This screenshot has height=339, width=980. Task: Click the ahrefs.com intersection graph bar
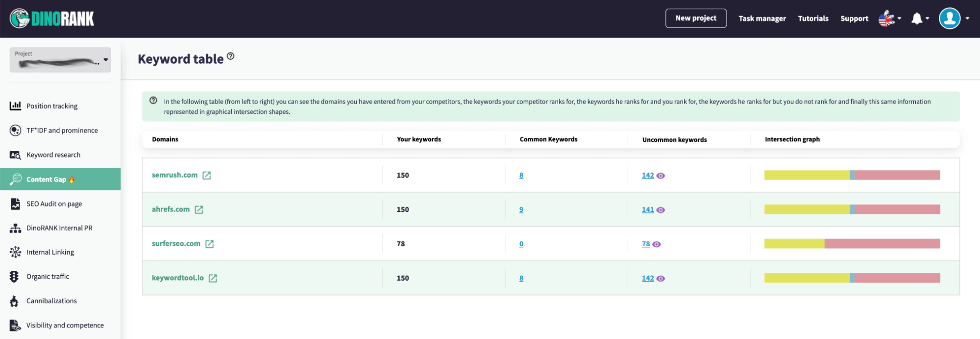tap(852, 209)
